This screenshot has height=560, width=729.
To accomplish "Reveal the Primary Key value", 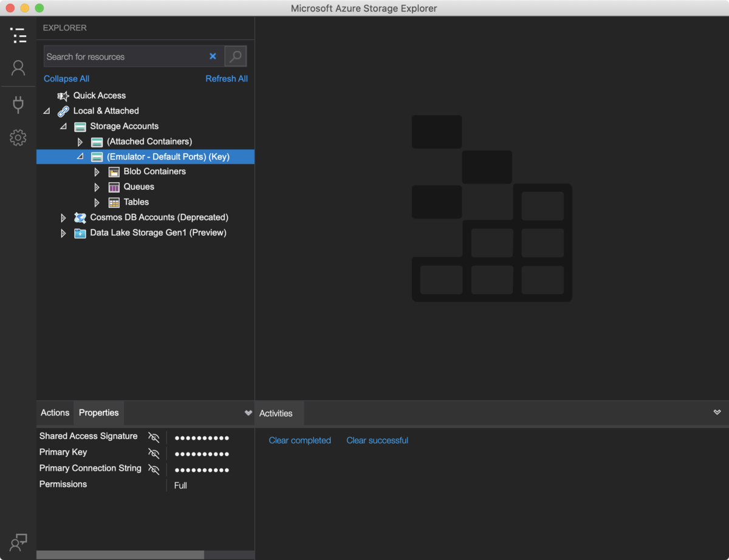I will [154, 453].
